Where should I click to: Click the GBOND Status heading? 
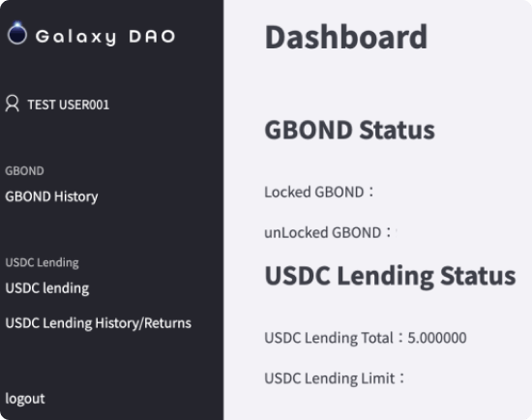(x=349, y=130)
